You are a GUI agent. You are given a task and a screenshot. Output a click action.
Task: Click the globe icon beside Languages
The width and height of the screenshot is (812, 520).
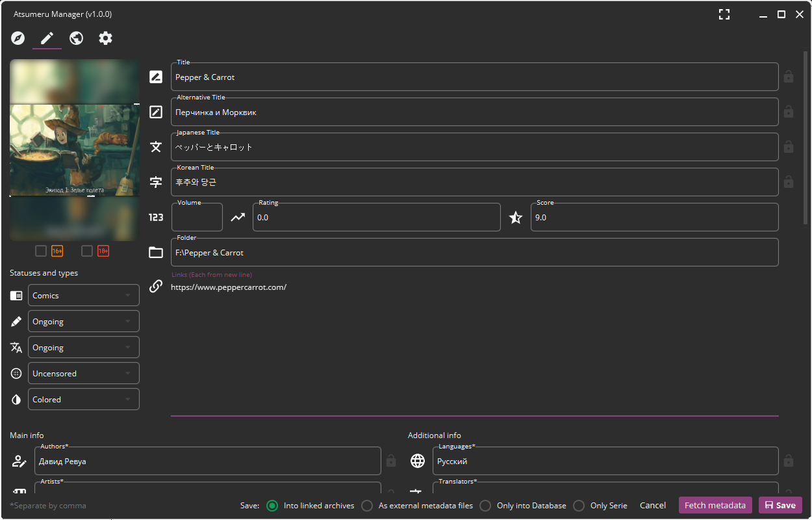point(418,461)
